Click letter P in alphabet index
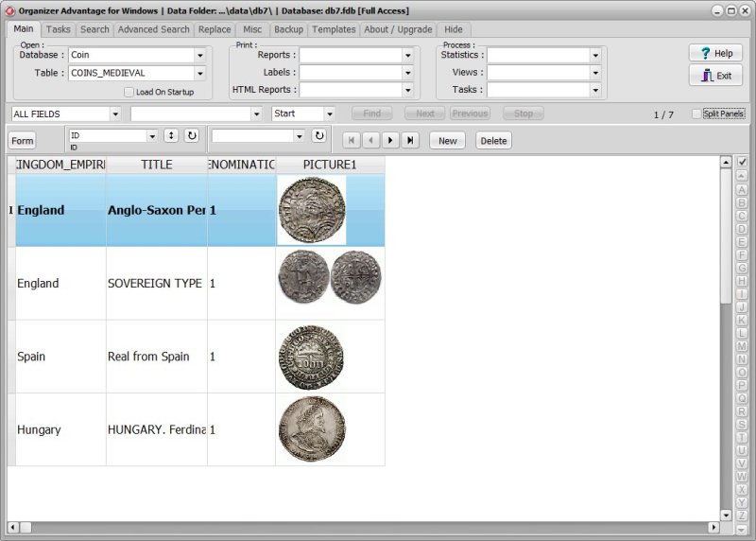756x541 pixels. [x=742, y=385]
